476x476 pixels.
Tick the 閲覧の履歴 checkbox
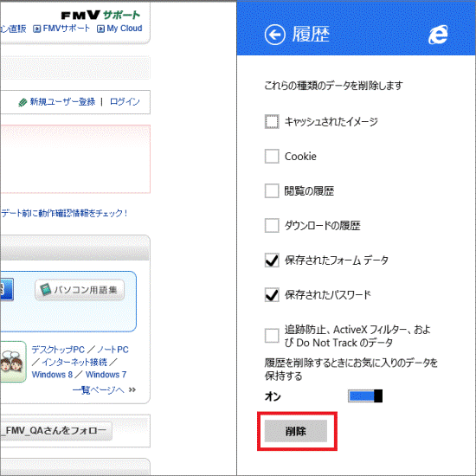tap(272, 191)
